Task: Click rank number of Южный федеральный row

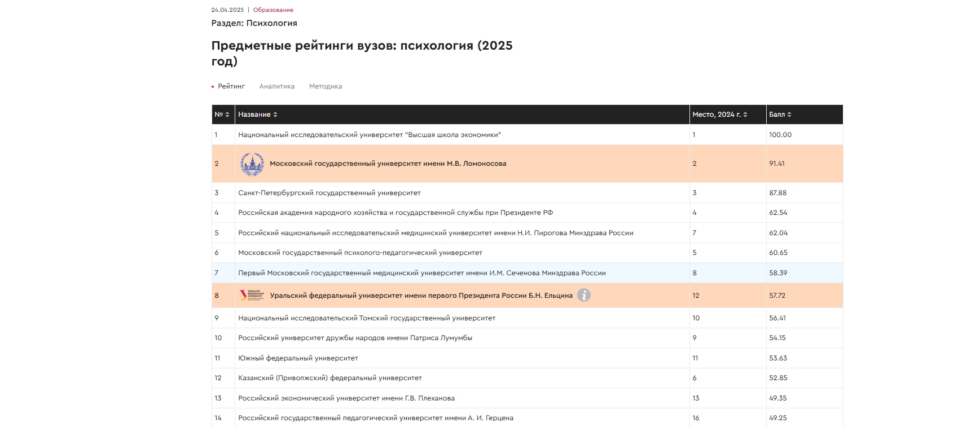Action: [217, 358]
